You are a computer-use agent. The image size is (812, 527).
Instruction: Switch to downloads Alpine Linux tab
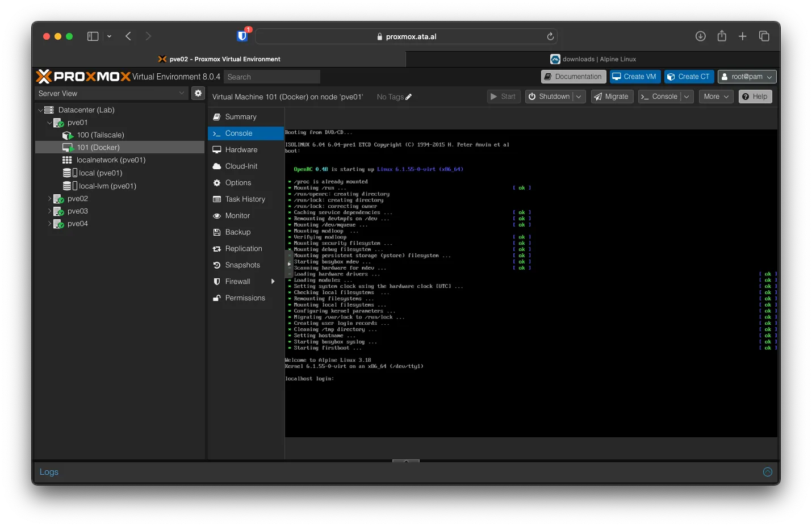coord(593,59)
